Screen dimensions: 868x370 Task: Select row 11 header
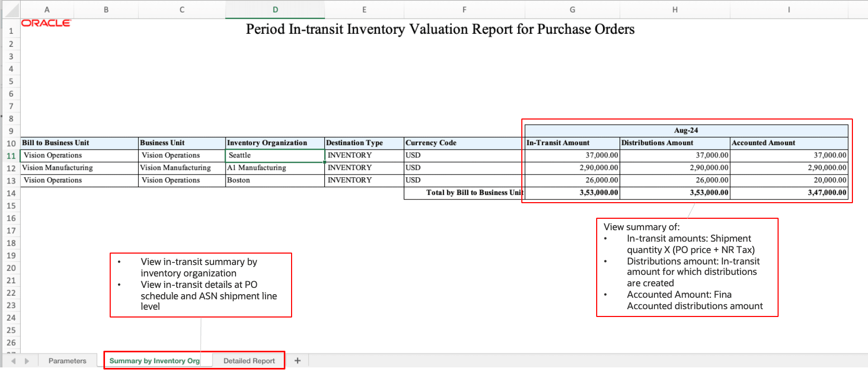click(x=11, y=155)
